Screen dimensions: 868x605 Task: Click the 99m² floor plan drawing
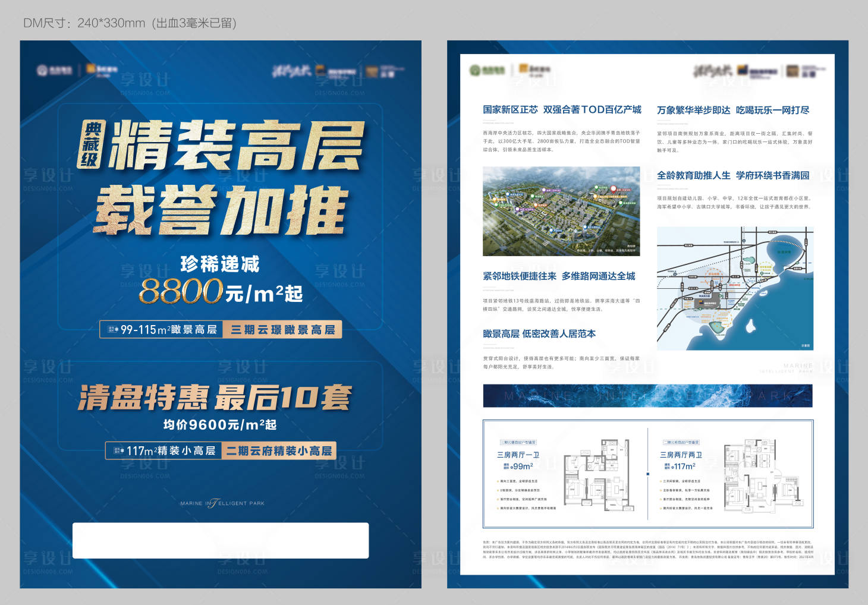tap(597, 476)
